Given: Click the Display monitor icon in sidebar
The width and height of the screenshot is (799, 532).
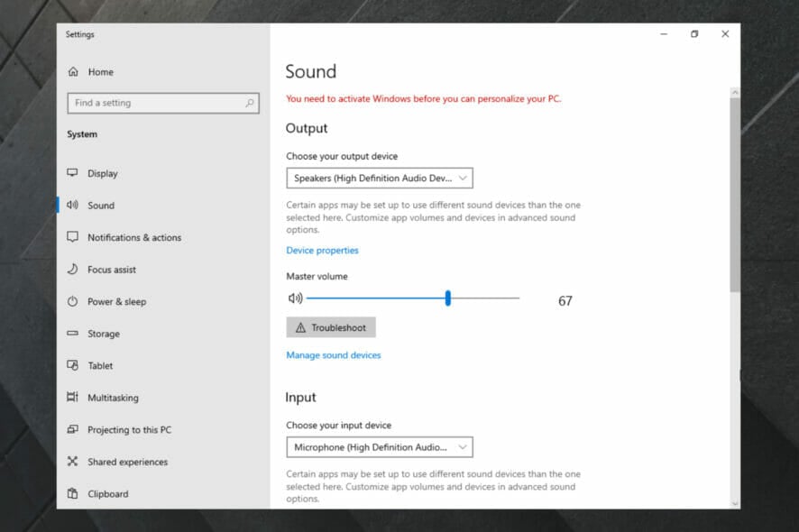Looking at the screenshot, I should coord(72,173).
